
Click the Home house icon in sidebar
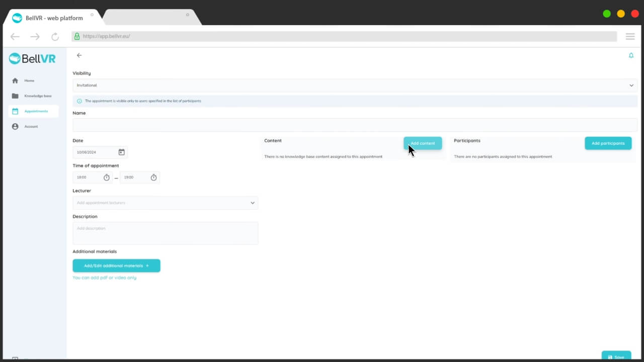[15, 80]
